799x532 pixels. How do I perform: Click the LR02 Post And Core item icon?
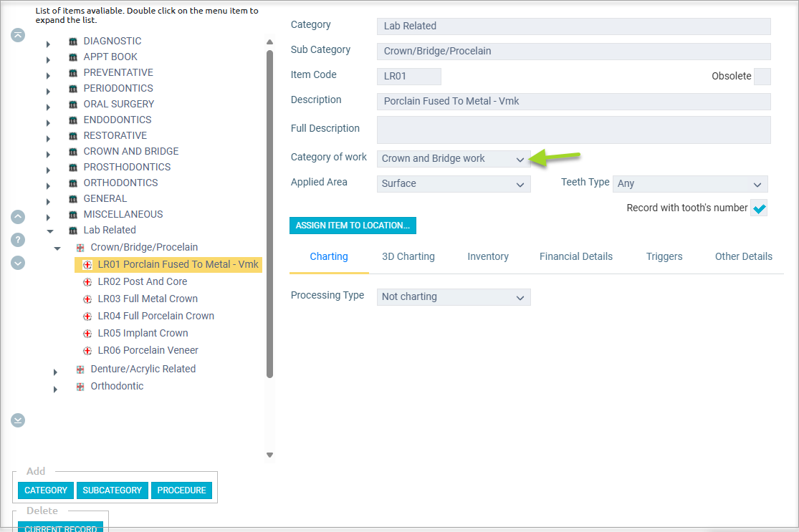pos(87,282)
